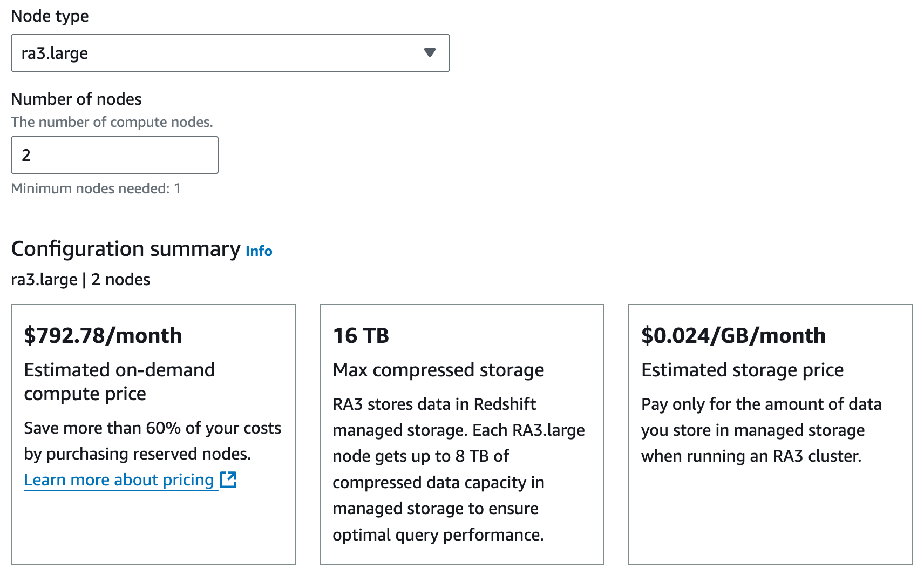
Task: Open the Node type dropdown showing ra3.large
Action: pos(216,53)
